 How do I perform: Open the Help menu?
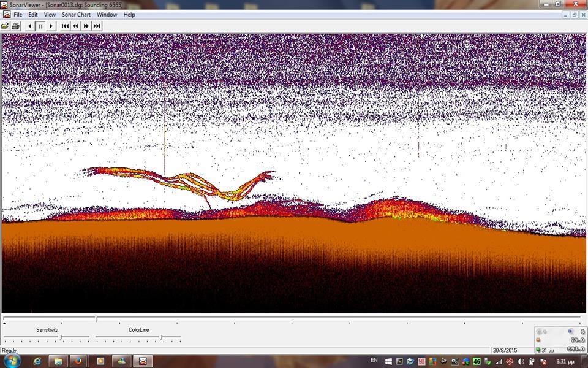tap(129, 15)
